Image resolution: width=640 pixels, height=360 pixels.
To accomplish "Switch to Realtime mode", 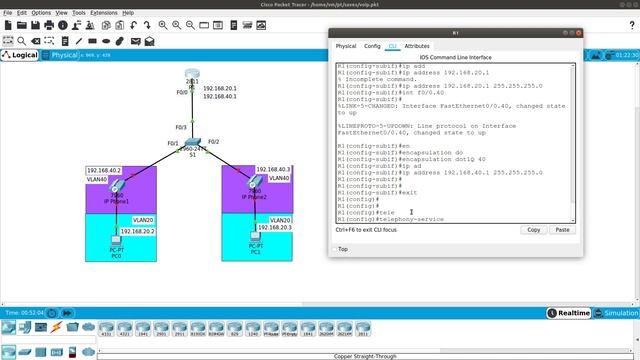I will point(569,313).
